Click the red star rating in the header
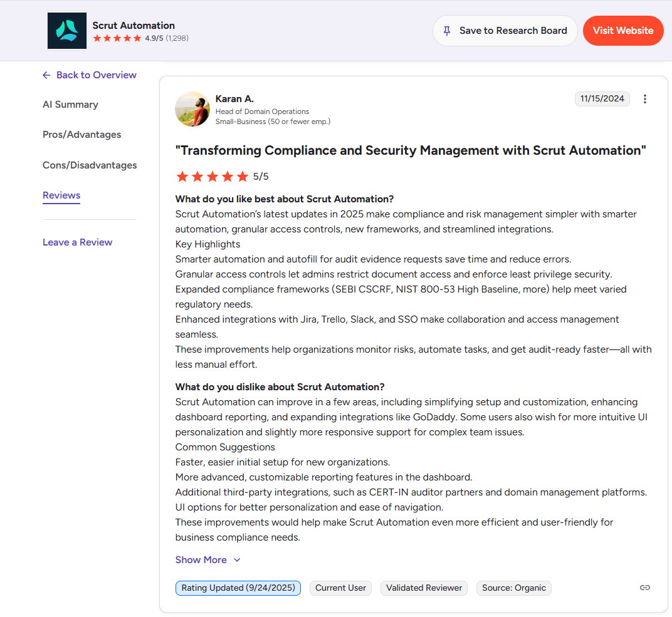 [x=117, y=38]
